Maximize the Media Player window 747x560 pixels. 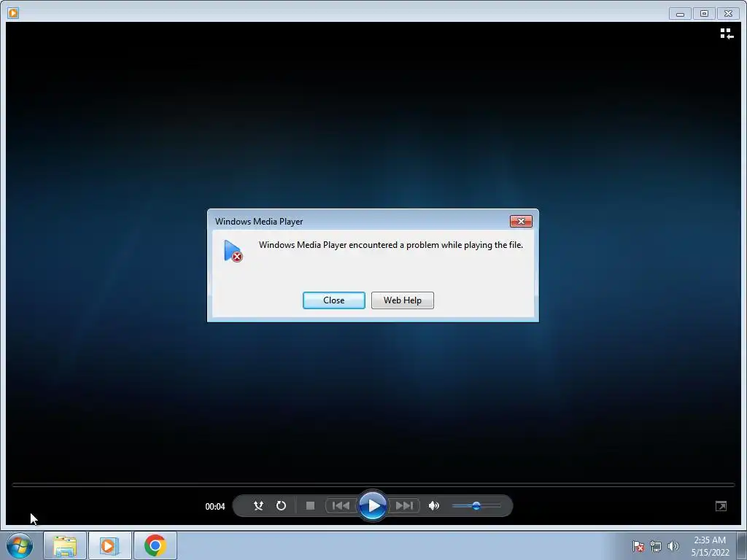click(x=704, y=14)
